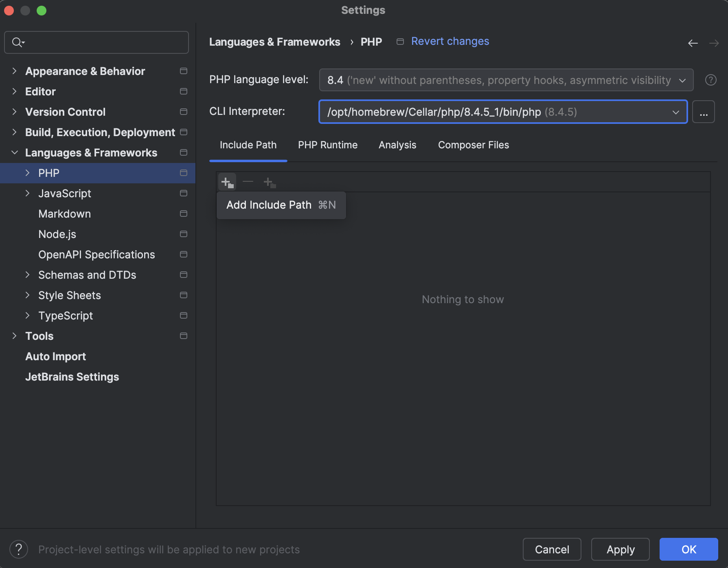
Task: Open CLI interpreters with the ellipsis button
Action: (x=703, y=112)
